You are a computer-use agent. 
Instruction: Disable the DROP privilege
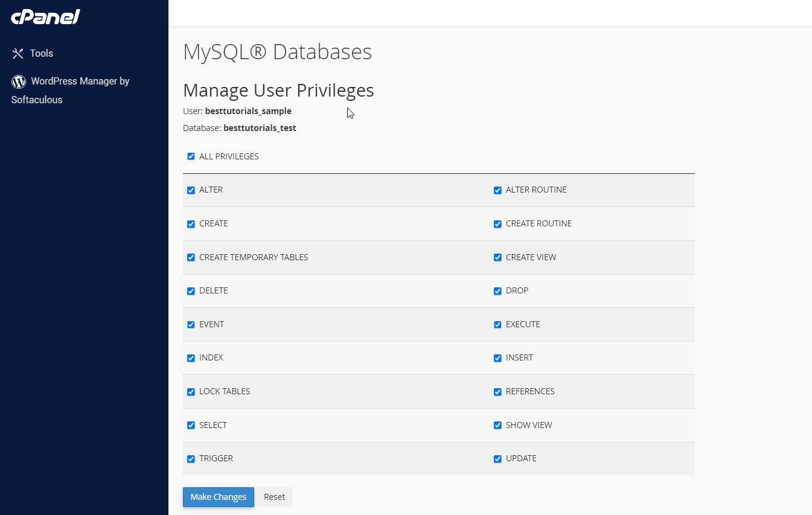pos(497,291)
